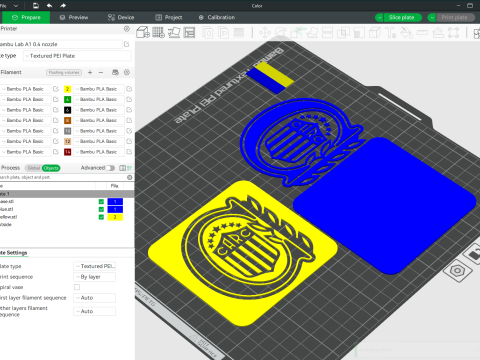480x360 pixels.
Task: Open the Device tab
Action: point(121,17)
